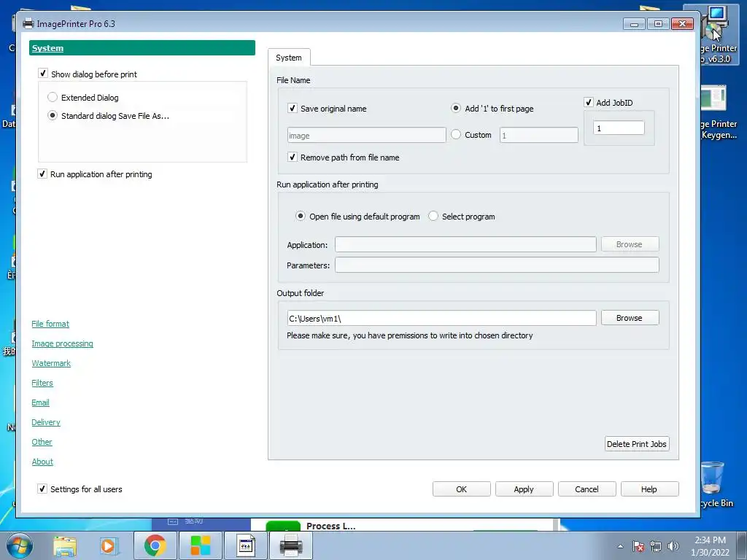Click the colorful four-square taskbar icon
Viewport: 747px width, 560px height.
(x=201, y=545)
